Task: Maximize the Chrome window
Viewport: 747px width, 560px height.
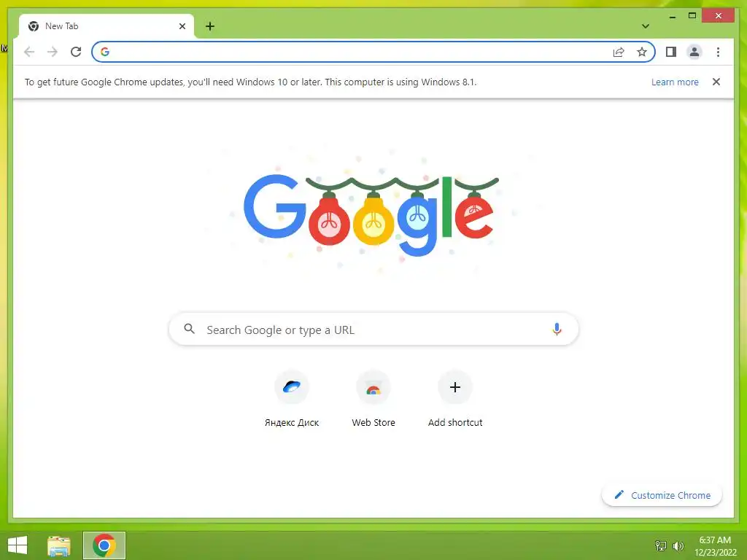Action: click(x=692, y=16)
